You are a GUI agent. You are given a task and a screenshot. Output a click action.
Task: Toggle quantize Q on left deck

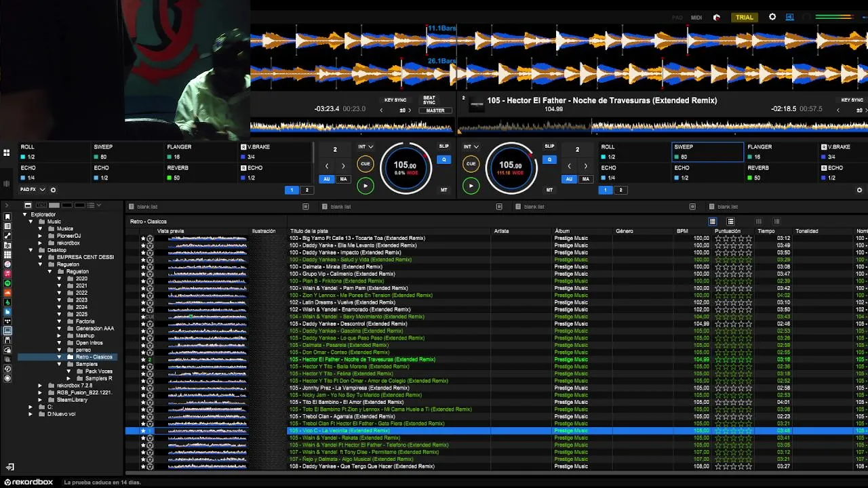click(x=444, y=159)
